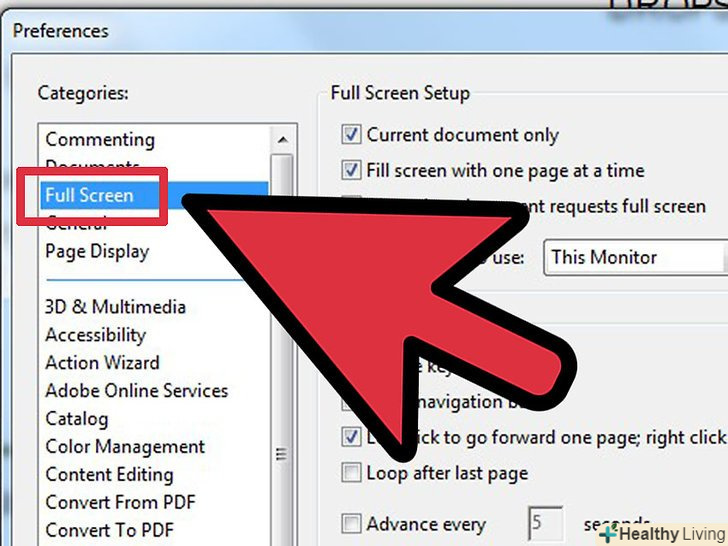Select Commenting category
The width and height of the screenshot is (728, 546).
(100, 140)
